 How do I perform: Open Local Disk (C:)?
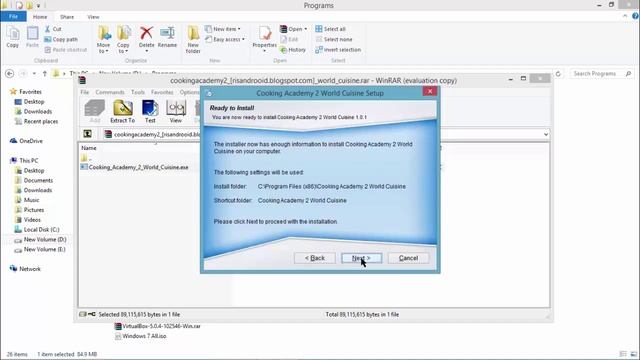tap(37, 229)
